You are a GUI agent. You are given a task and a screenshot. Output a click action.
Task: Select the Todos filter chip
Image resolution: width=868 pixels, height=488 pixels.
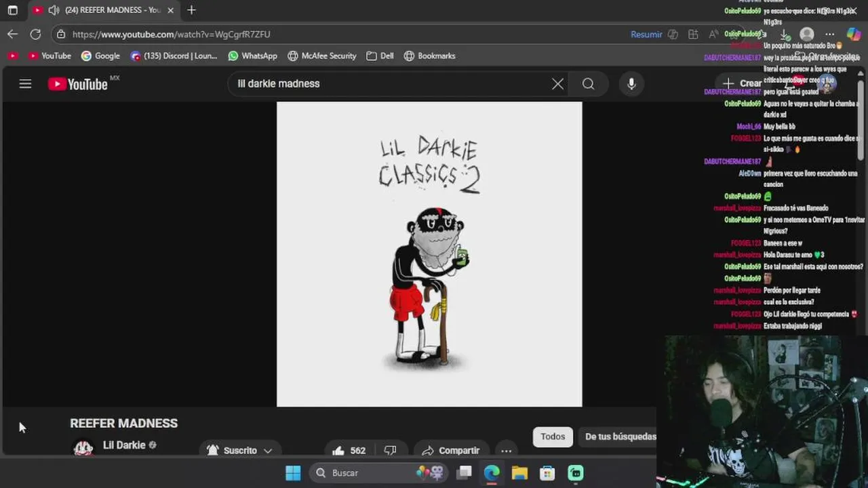[x=553, y=436]
